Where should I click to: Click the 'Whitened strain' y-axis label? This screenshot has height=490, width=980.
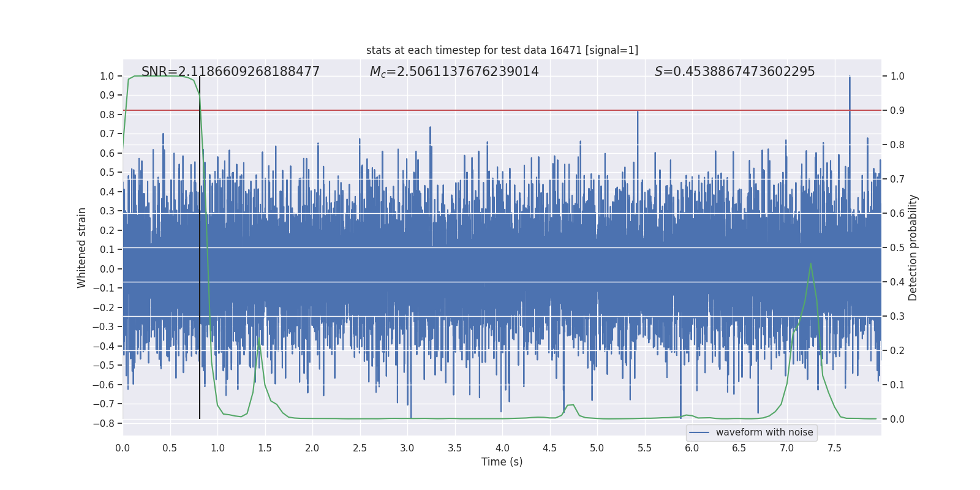(82, 247)
